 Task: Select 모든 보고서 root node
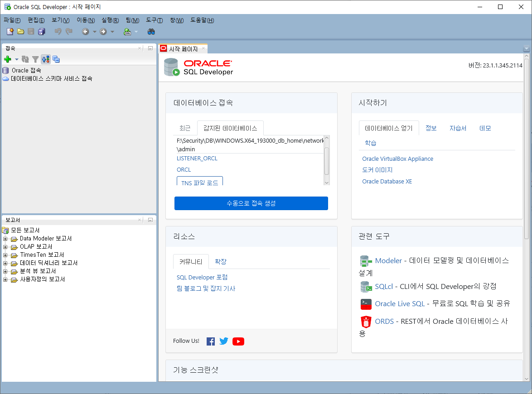[x=25, y=230]
